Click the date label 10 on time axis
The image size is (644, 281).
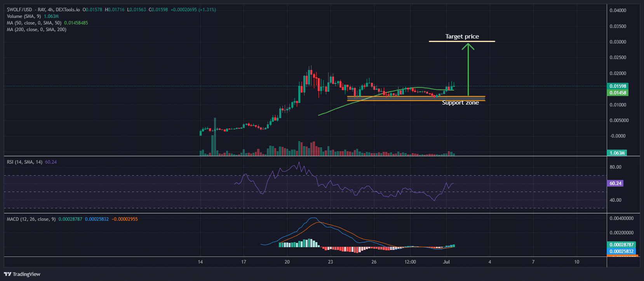(x=577, y=262)
